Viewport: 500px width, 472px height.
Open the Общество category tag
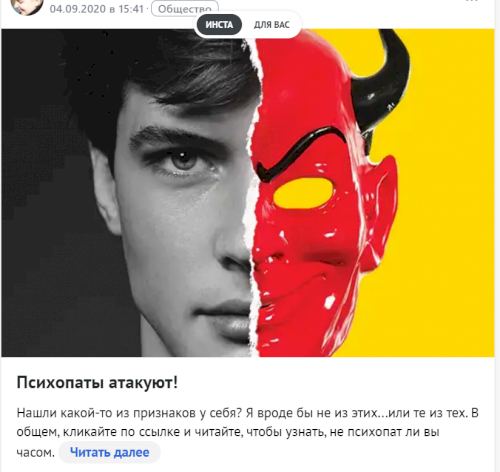point(185,9)
